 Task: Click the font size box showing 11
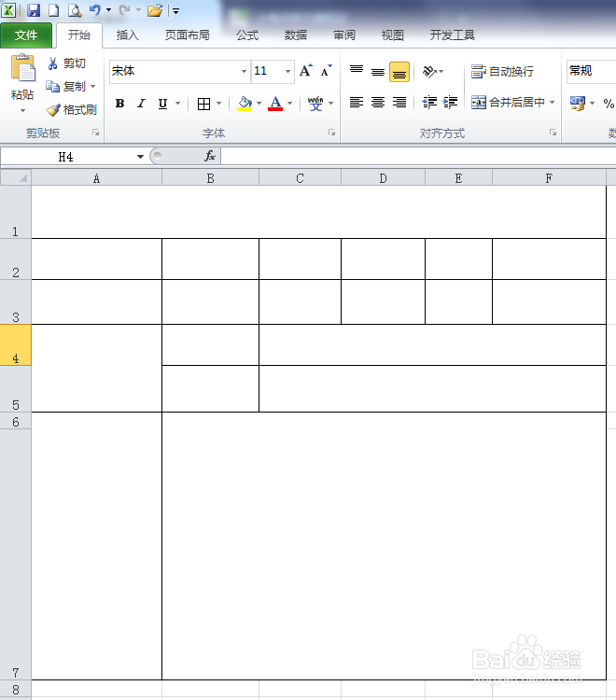(x=267, y=71)
